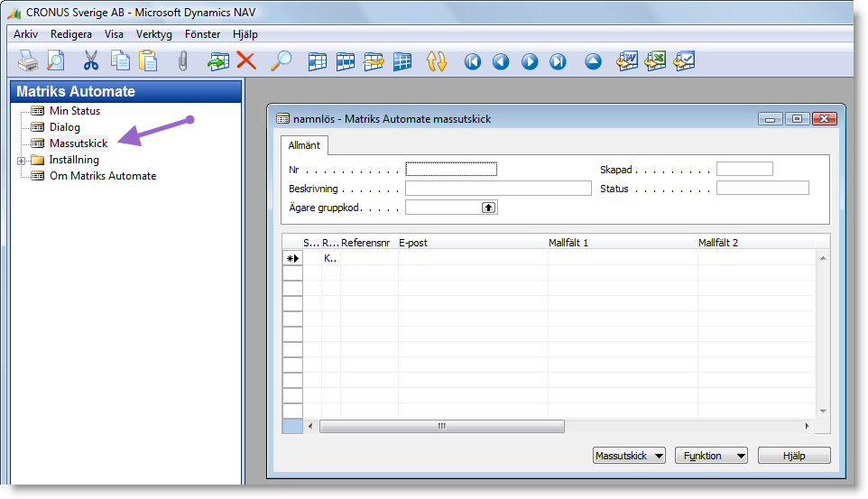Click the grid scroll left arrow
This screenshot has height=499, width=868.
pyautogui.click(x=310, y=426)
